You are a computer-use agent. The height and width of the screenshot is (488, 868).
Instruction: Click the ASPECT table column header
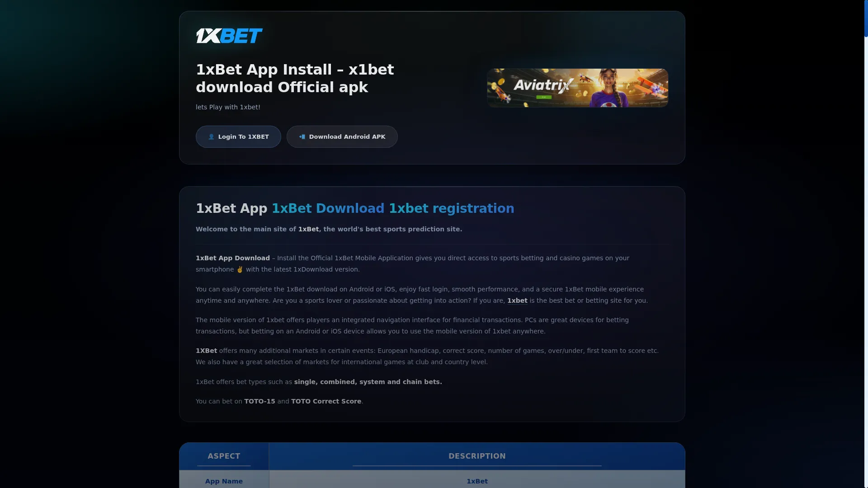tap(224, 456)
